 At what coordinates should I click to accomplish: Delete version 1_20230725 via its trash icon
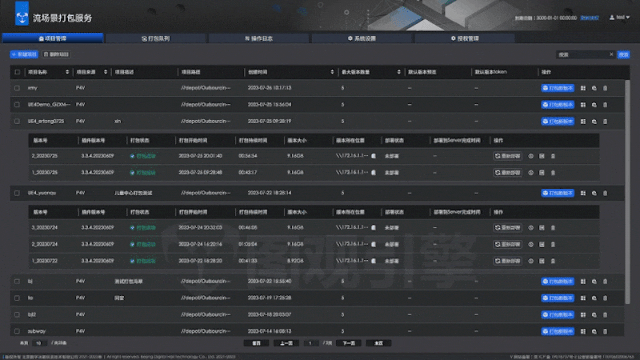pos(553,173)
